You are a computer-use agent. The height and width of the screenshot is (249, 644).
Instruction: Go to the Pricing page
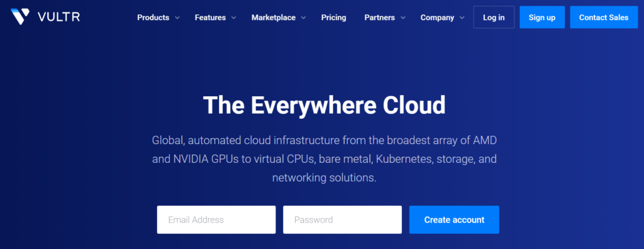pyautogui.click(x=333, y=18)
